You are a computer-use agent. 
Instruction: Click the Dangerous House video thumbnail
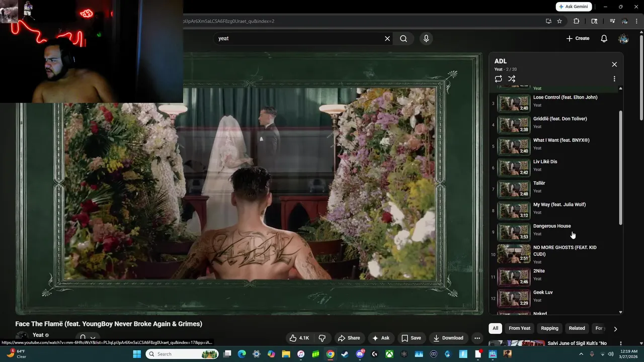(x=514, y=232)
